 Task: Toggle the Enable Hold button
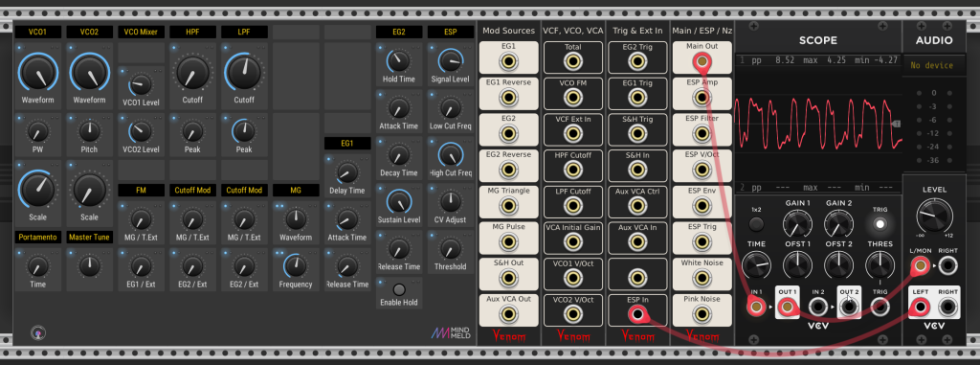click(399, 290)
